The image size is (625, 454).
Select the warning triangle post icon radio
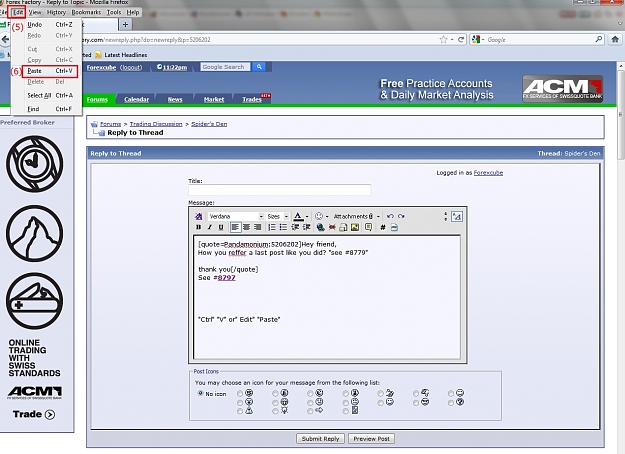(240, 411)
